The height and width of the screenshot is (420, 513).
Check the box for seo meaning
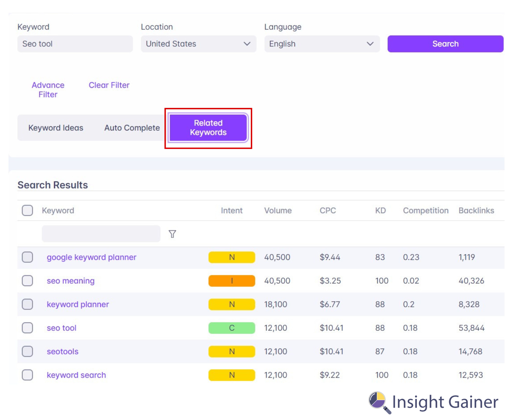click(27, 281)
